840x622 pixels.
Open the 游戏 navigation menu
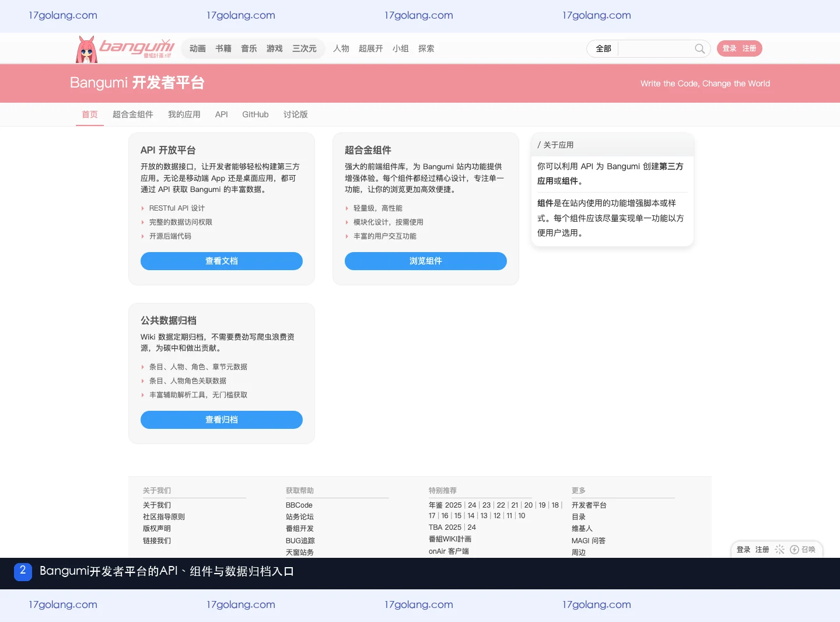(274, 48)
